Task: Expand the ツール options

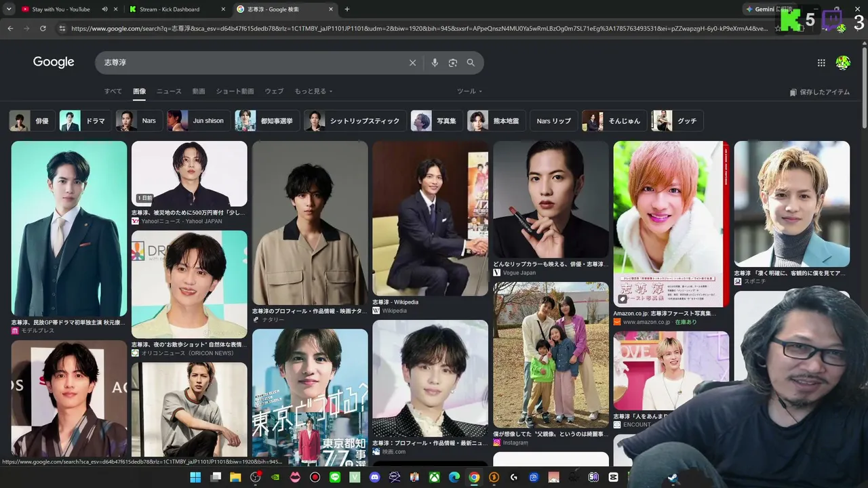Action: [469, 91]
